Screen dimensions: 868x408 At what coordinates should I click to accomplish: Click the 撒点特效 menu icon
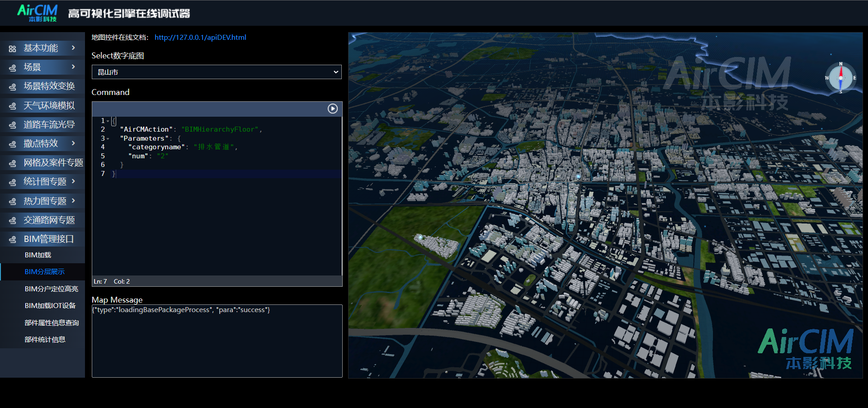click(13, 144)
